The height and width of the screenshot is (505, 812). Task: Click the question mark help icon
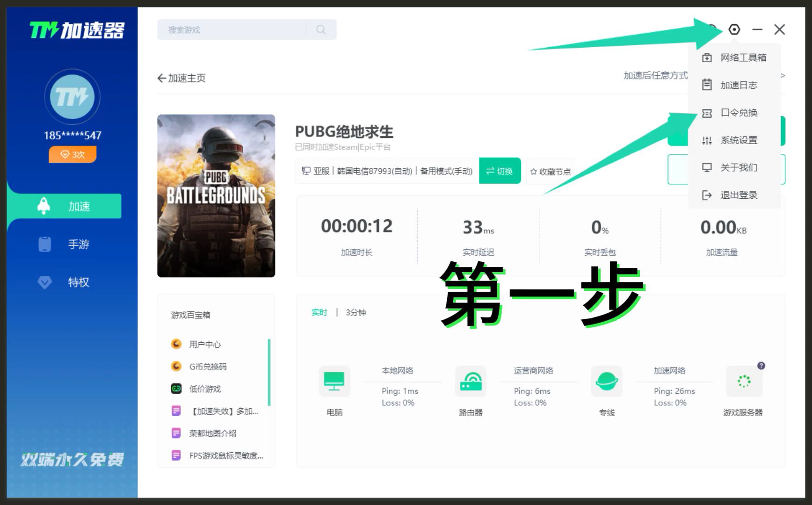click(x=761, y=366)
